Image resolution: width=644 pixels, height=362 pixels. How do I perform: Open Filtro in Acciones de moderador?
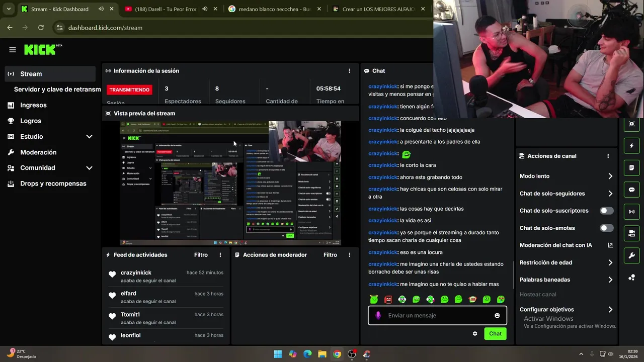pos(330,255)
